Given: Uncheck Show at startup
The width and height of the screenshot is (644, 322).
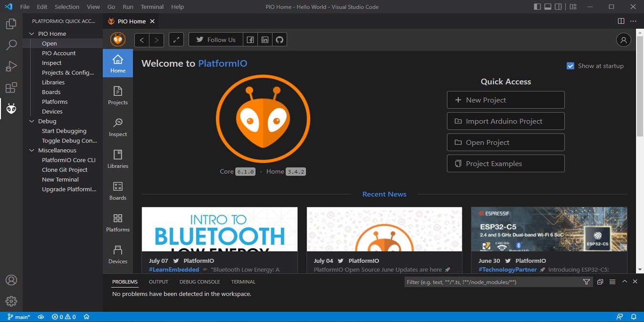Looking at the screenshot, I should coord(571,65).
